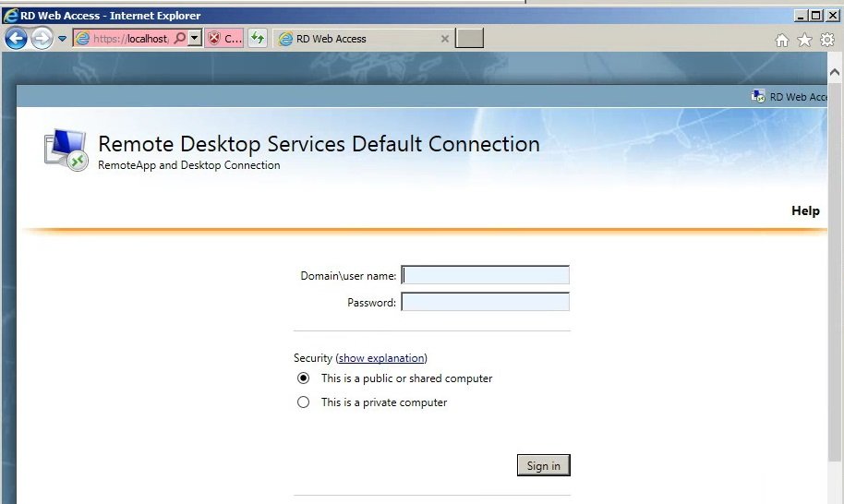Screen dimensions: 844x504
Task: Open Favorites with the star icon
Action: pyautogui.click(x=804, y=40)
